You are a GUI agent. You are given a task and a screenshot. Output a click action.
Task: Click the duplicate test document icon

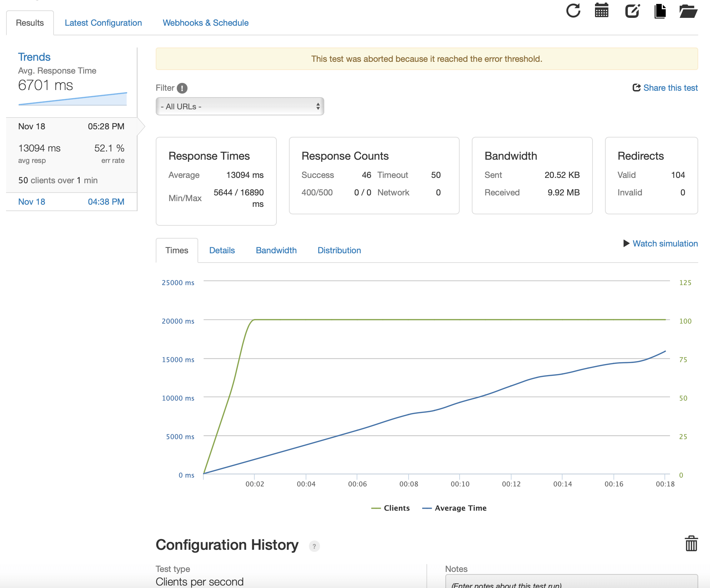(x=660, y=11)
